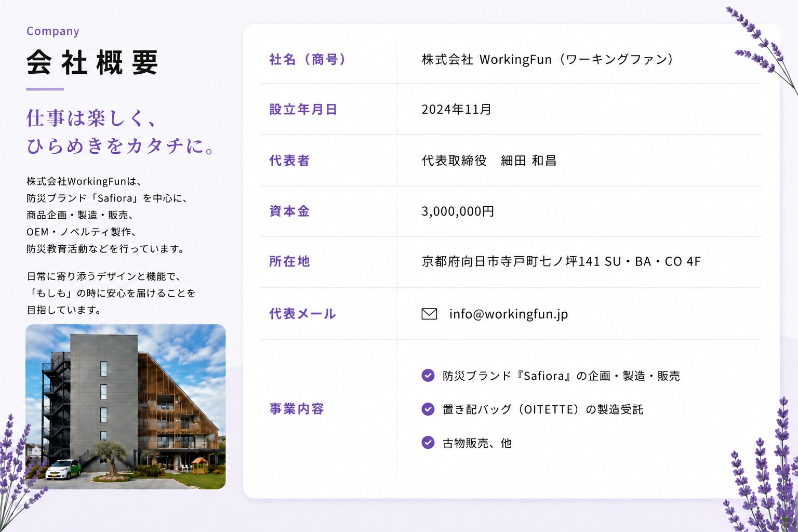The height and width of the screenshot is (532, 798).
Task: Select the 3,000,000円 capital value
Action: pyautogui.click(x=458, y=211)
